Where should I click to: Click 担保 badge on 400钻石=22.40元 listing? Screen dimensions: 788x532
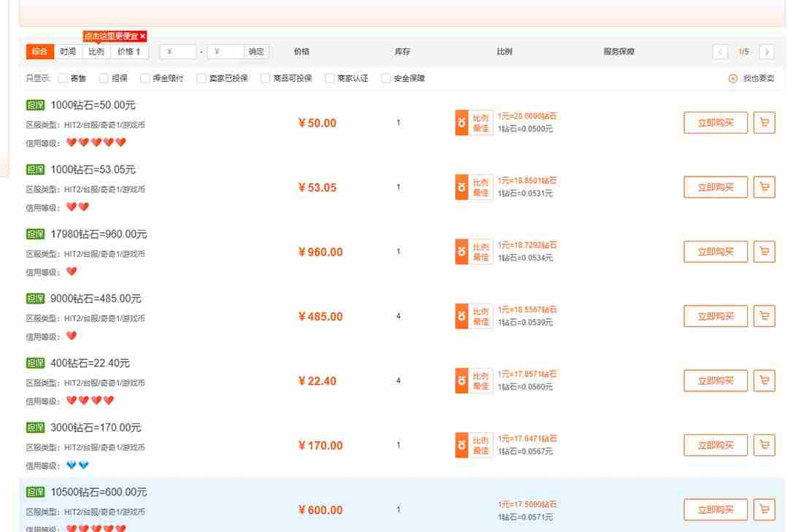pyautogui.click(x=35, y=363)
